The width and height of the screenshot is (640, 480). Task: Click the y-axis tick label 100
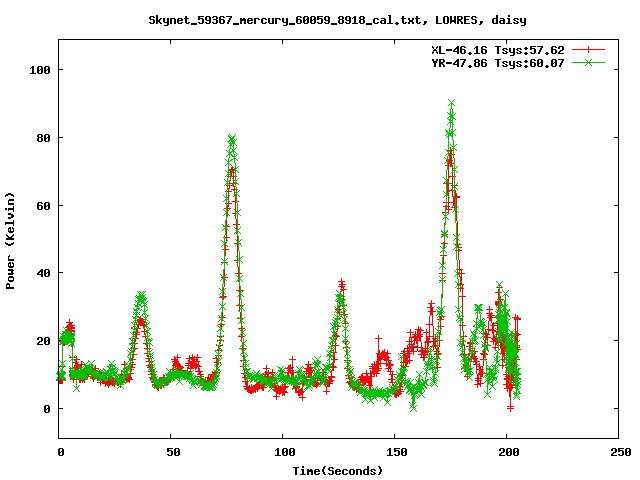click(40, 70)
